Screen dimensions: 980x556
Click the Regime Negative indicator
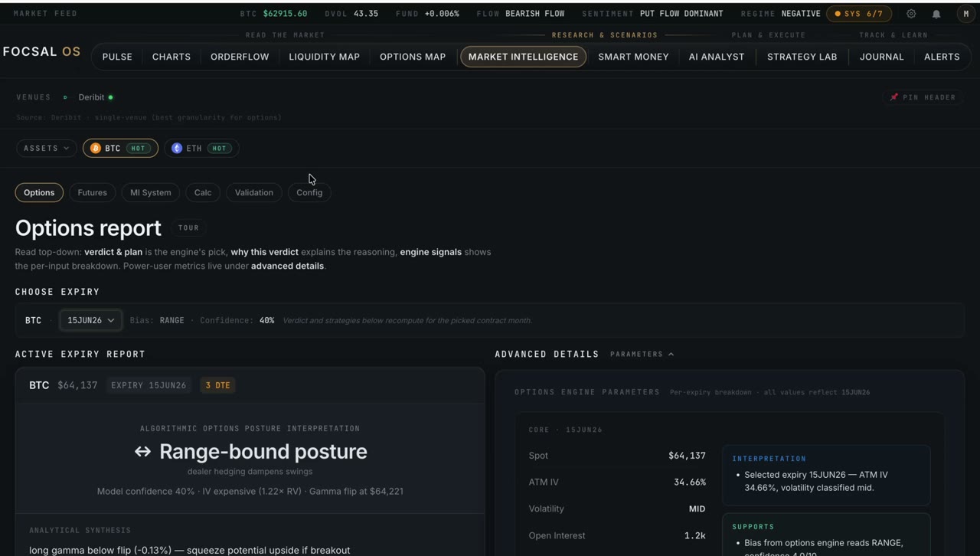[801, 14]
